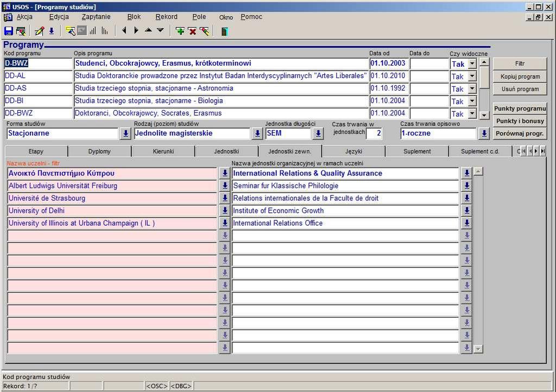Click the bottom arrow of units list scrollbar
556x392 pixels.
(x=478, y=349)
